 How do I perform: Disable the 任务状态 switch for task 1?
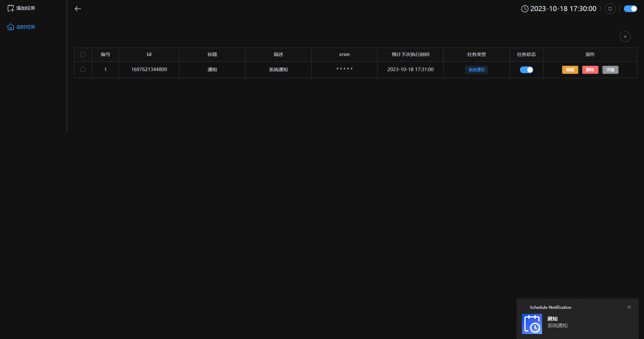pyautogui.click(x=526, y=70)
